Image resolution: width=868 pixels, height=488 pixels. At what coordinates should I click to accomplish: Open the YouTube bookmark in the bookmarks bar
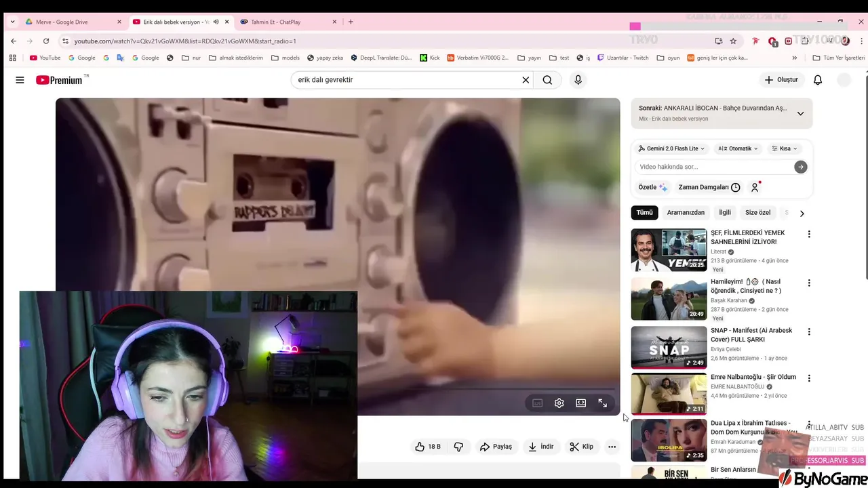click(x=45, y=58)
